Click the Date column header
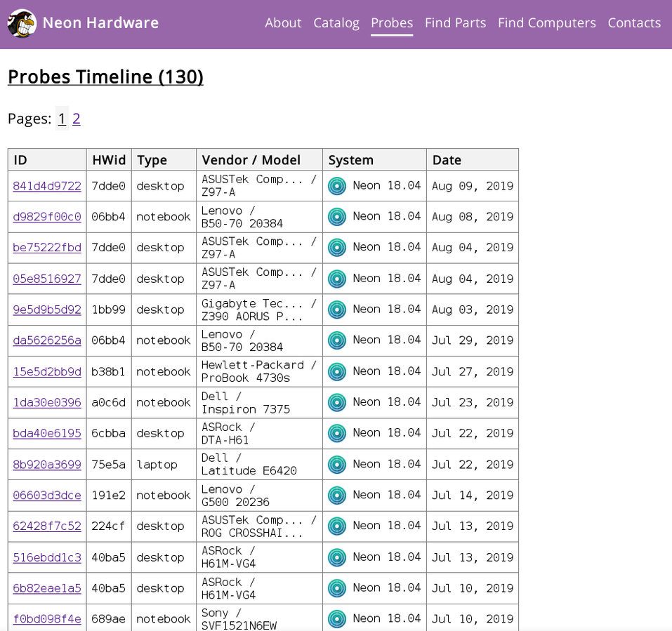The height and width of the screenshot is (631, 672). pos(447,160)
